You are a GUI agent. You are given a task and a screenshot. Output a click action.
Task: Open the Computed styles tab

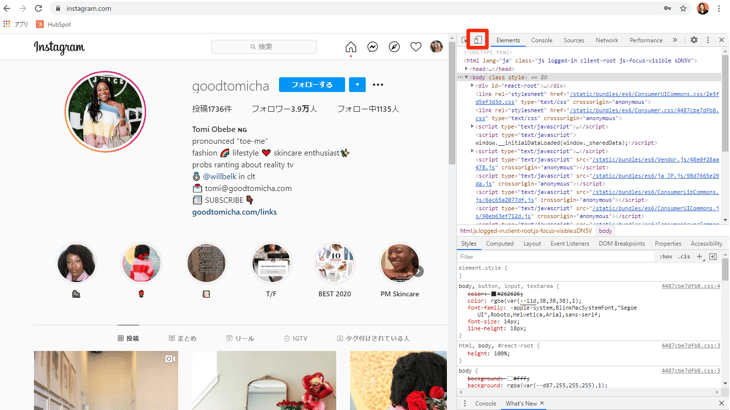[x=499, y=244]
